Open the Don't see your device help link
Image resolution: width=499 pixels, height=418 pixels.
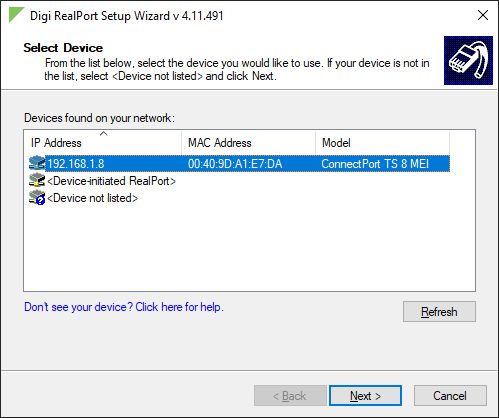click(x=124, y=307)
